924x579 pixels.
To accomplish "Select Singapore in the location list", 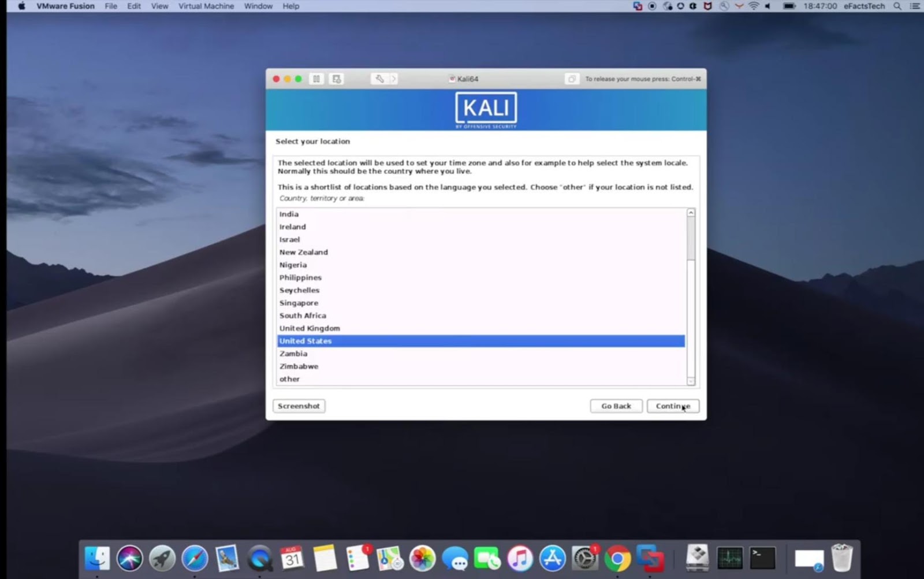I will [481, 303].
